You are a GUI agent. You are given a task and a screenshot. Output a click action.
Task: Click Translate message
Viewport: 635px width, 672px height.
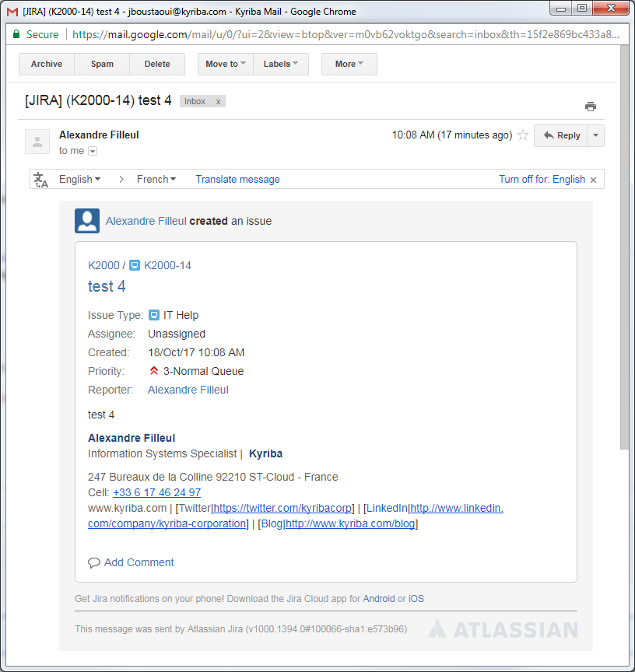tap(237, 179)
